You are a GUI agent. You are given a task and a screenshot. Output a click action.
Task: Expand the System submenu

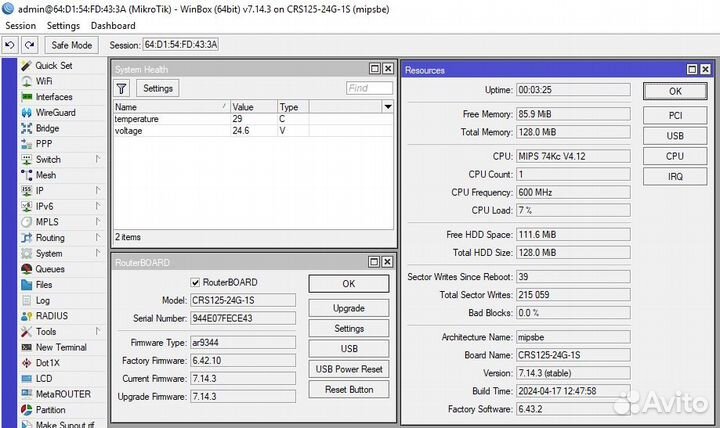pyautogui.click(x=98, y=253)
